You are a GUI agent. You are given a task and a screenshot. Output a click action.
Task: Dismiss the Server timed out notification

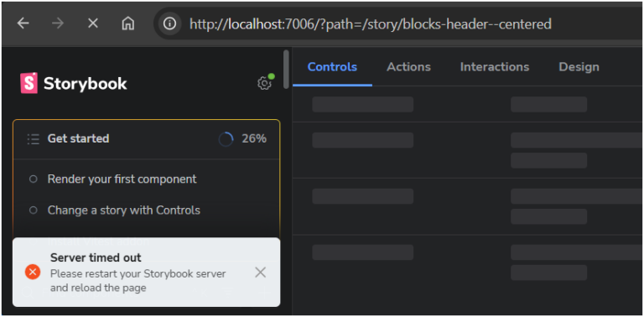[261, 273]
